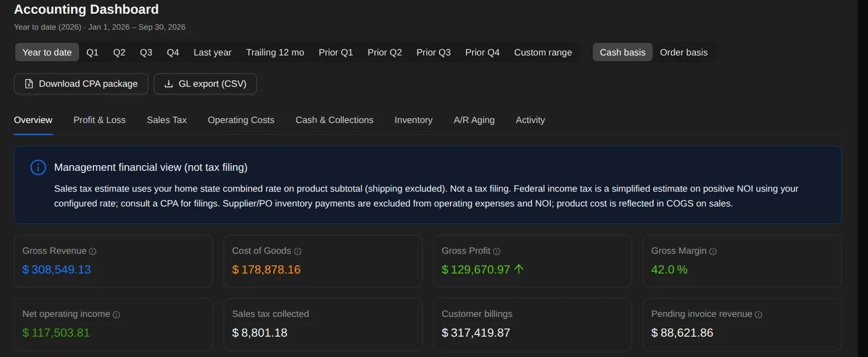Viewport: 868px width, 357px height.
Task: Open the Custom range period option
Action: pyautogui.click(x=543, y=52)
